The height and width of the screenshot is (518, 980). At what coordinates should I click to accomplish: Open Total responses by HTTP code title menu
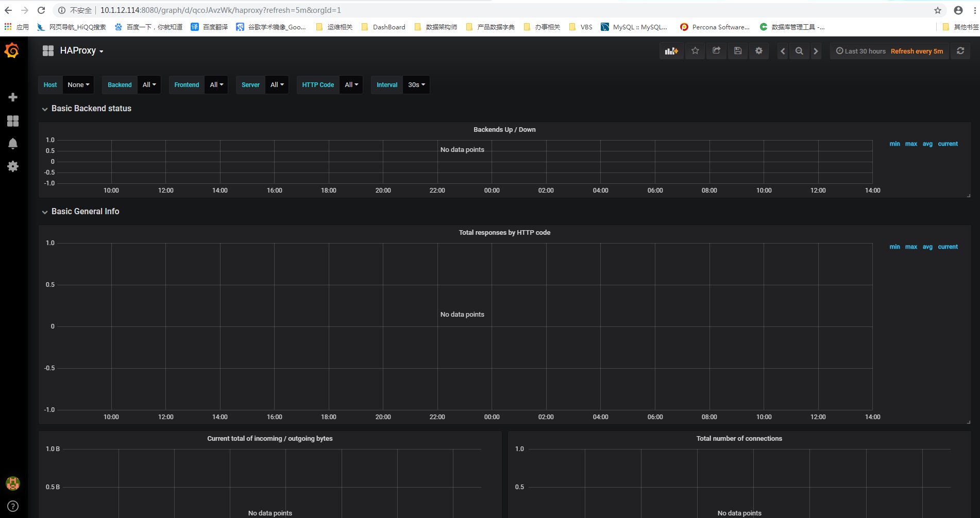coord(504,233)
